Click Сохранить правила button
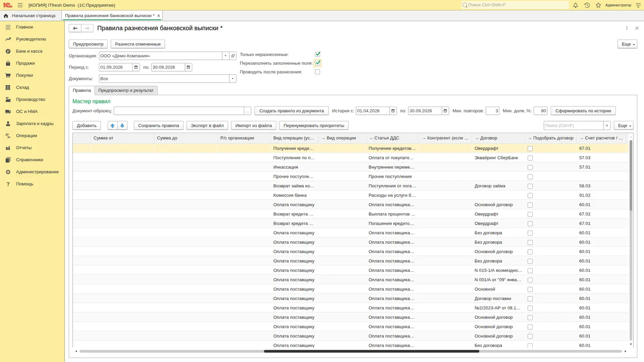This screenshot has width=644, height=362. (159, 125)
